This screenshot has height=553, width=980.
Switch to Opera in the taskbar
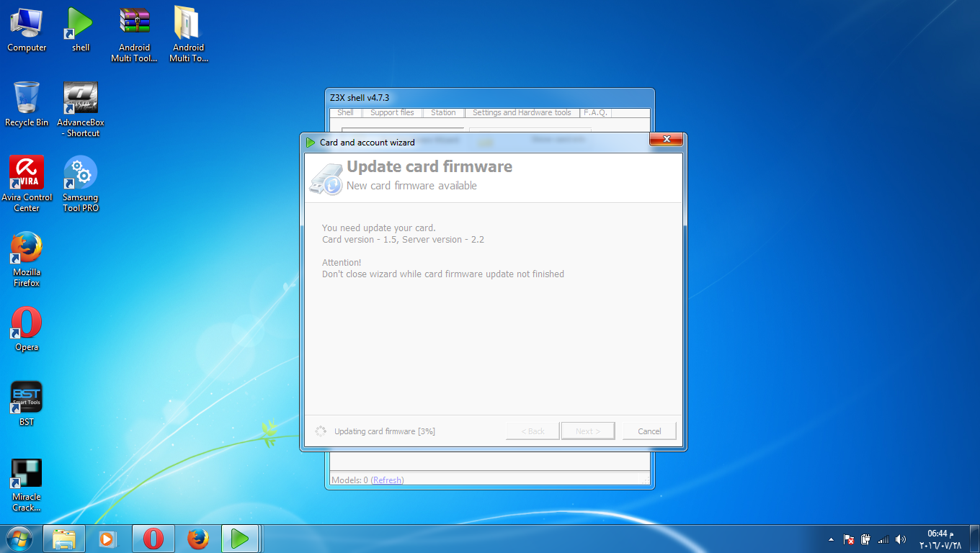click(x=153, y=539)
